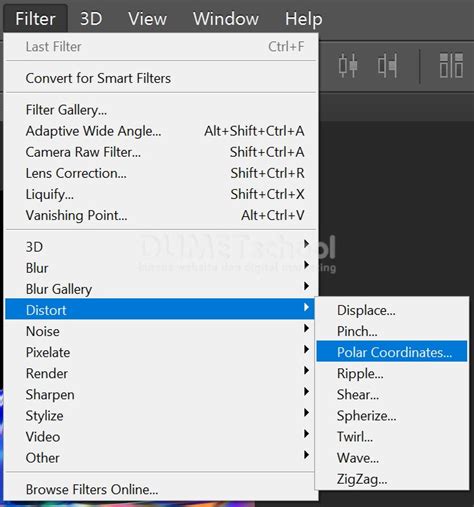Open the Liquify filter
The height and width of the screenshot is (507, 474).
click(160, 194)
